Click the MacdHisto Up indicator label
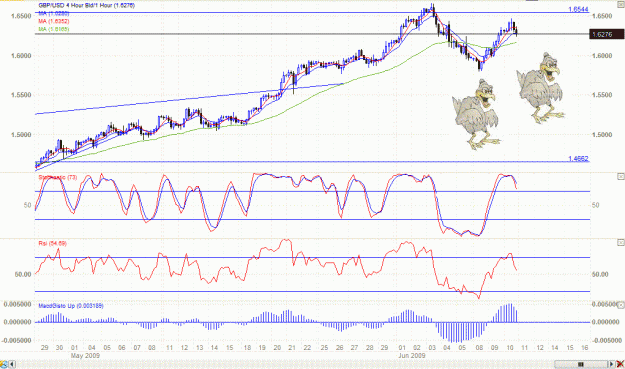 (71, 306)
